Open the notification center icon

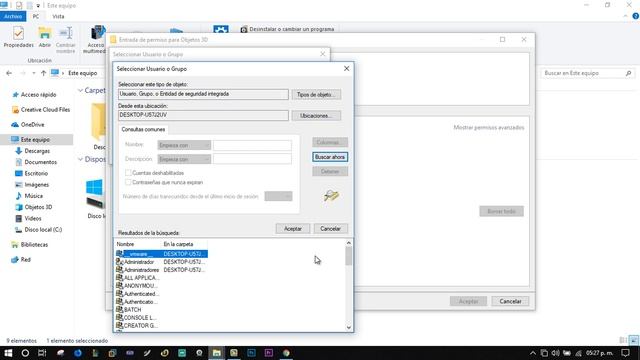(626, 353)
